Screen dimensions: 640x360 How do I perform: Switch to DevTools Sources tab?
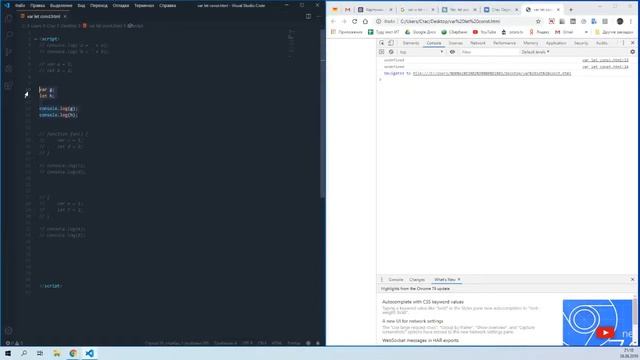(x=456, y=43)
